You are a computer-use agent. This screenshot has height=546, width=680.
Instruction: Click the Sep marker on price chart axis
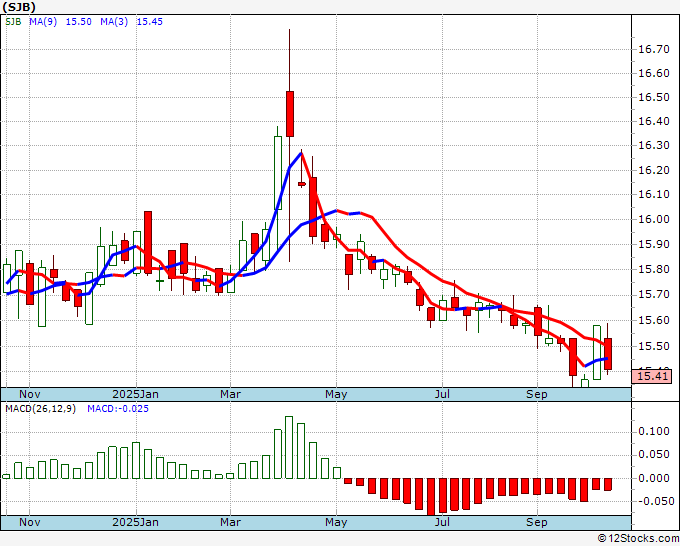coord(537,394)
